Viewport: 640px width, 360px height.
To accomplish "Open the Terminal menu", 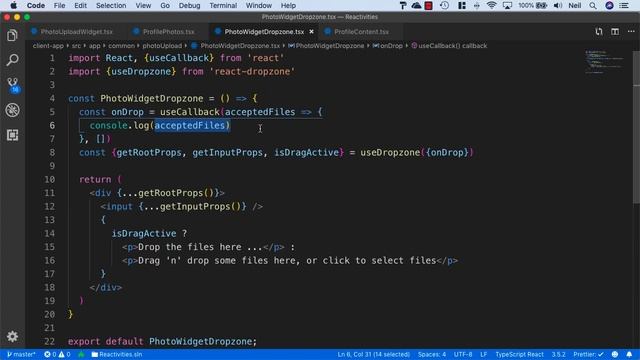I will pos(223,5).
